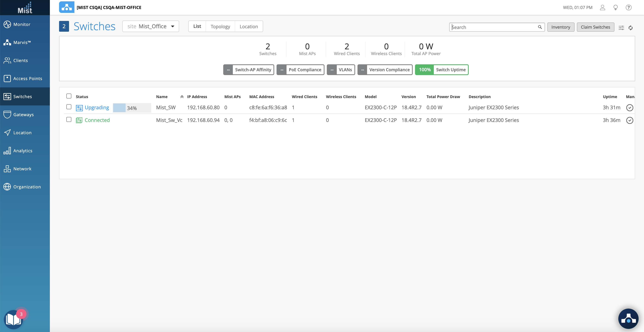This screenshot has height=332, width=644.
Task: Switch to the Topology tab
Action: point(220,26)
